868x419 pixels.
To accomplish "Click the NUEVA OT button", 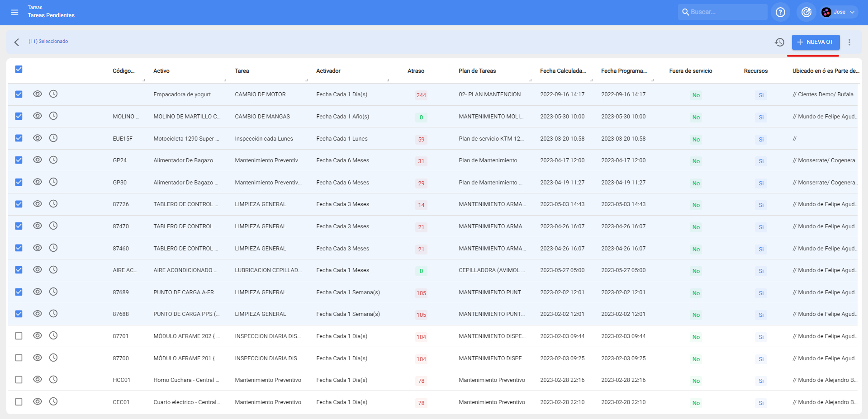I will (815, 42).
